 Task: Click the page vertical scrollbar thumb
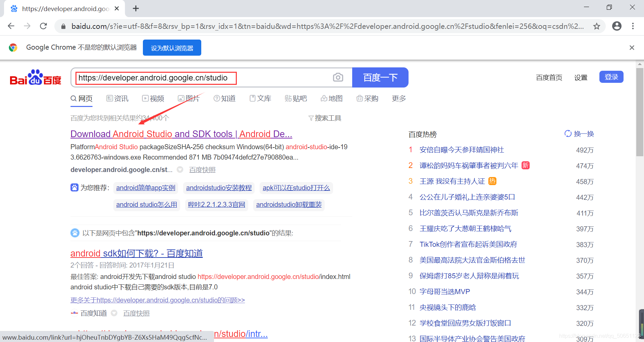pos(640,112)
